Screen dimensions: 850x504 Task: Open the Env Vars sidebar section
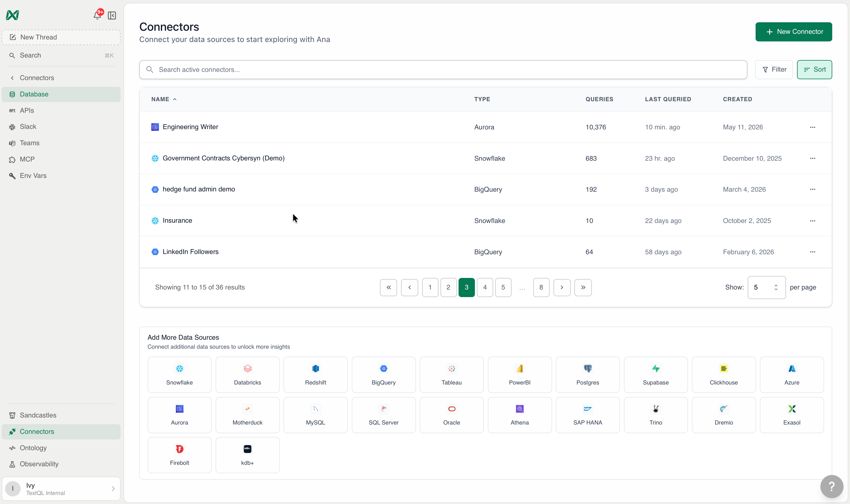[61, 176]
